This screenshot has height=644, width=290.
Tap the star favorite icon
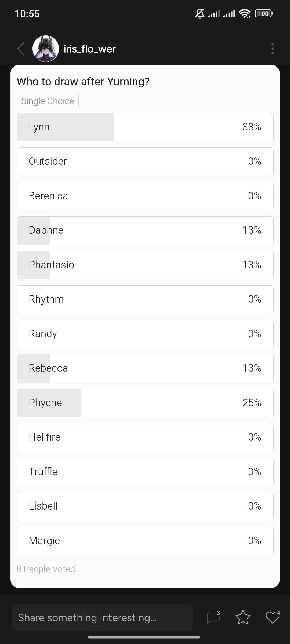243,617
